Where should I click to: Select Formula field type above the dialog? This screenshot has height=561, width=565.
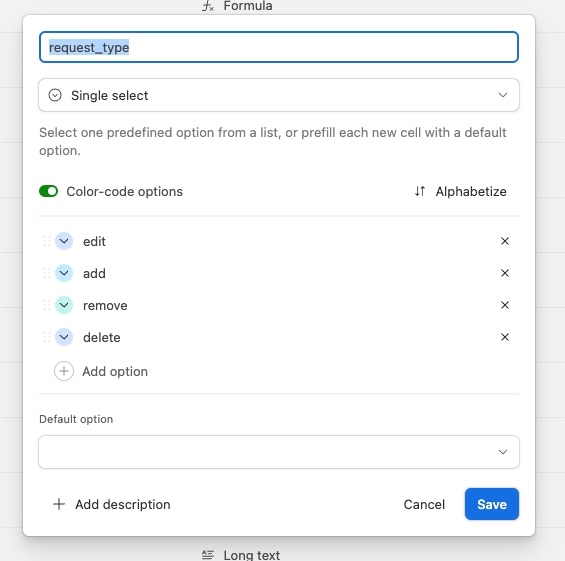click(237, 6)
